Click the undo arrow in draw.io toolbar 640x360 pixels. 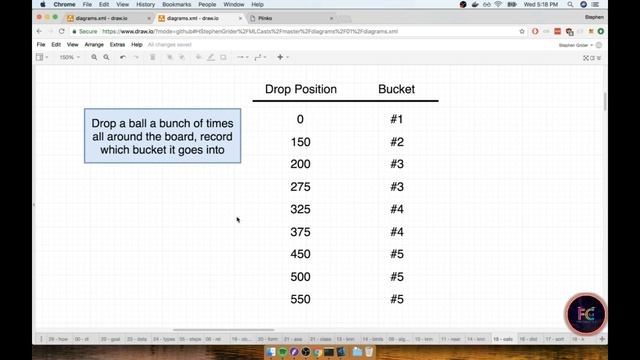pos(123,58)
